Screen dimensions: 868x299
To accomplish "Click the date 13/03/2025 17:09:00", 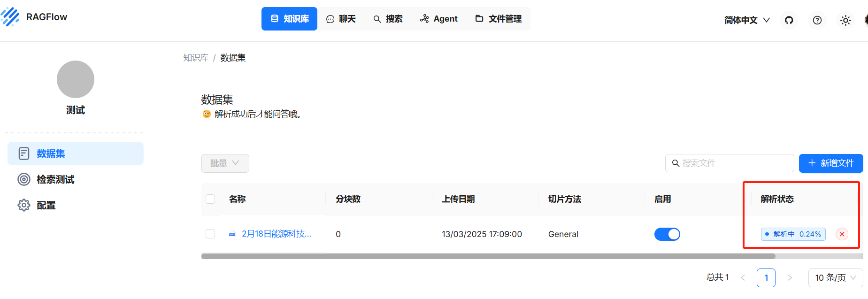I will pyautogui.click(x=482, y=234).
